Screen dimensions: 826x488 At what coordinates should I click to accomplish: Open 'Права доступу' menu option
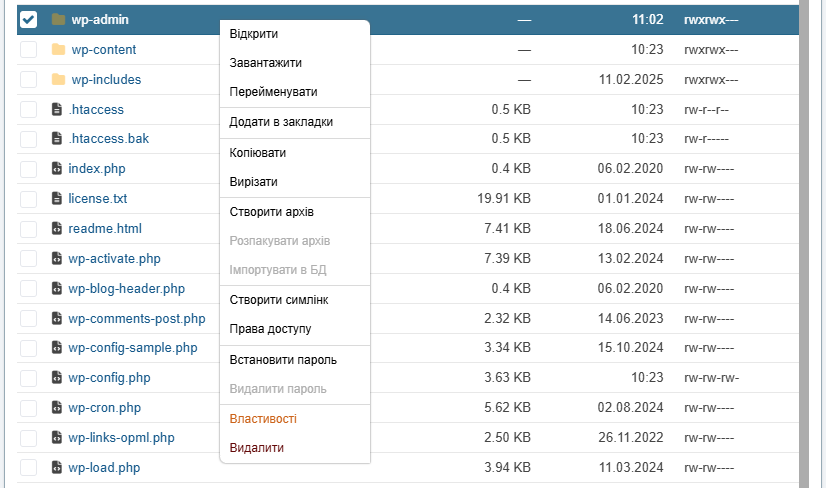(x=270, y=329)
